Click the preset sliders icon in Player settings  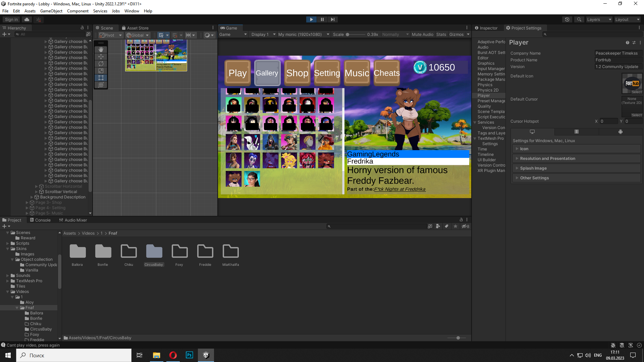[x=634, y=43]
